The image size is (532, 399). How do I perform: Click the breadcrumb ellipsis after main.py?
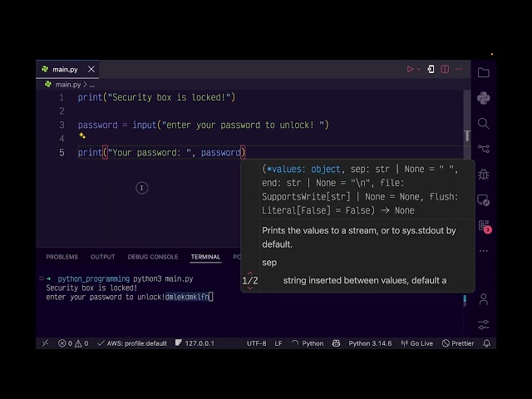click(92, 85)
